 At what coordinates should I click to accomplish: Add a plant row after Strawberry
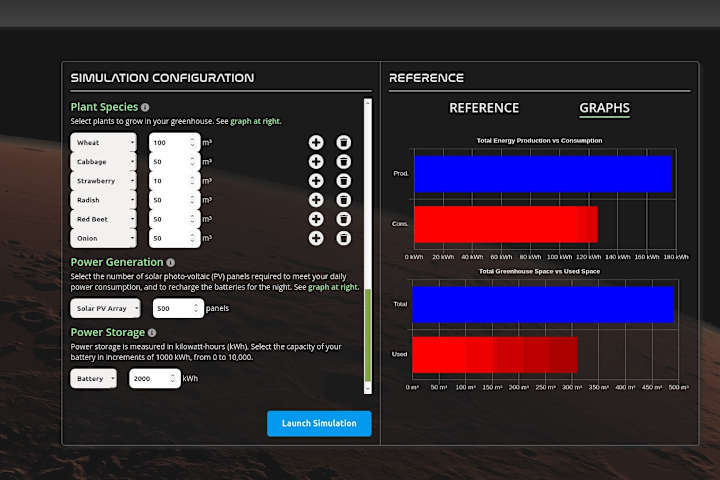(316, 181)
